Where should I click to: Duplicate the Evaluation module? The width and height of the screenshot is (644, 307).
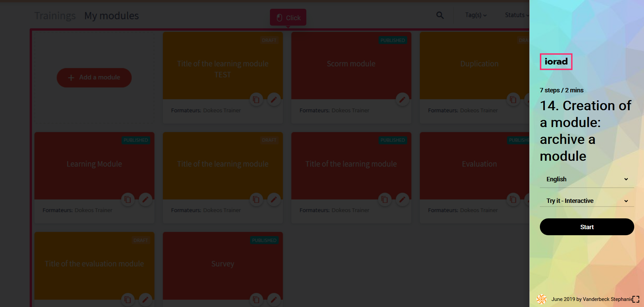tap(513, 199)
